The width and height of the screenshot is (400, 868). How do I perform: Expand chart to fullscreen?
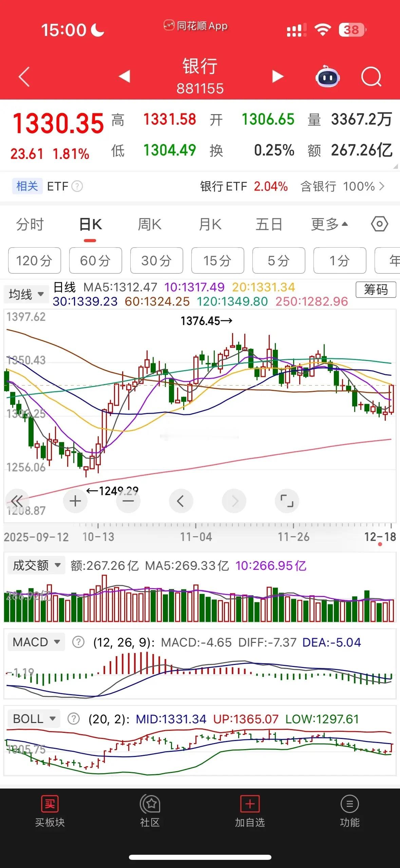pos(287,501)
